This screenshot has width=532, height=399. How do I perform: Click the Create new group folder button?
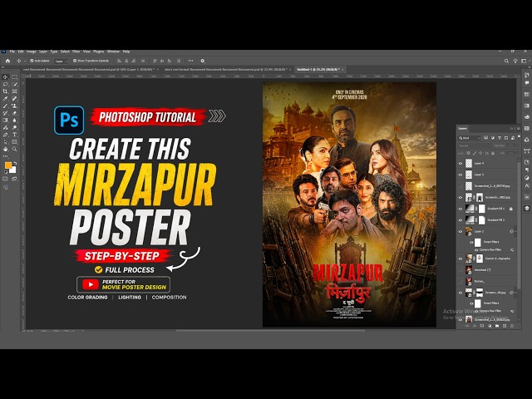[497, 326]
